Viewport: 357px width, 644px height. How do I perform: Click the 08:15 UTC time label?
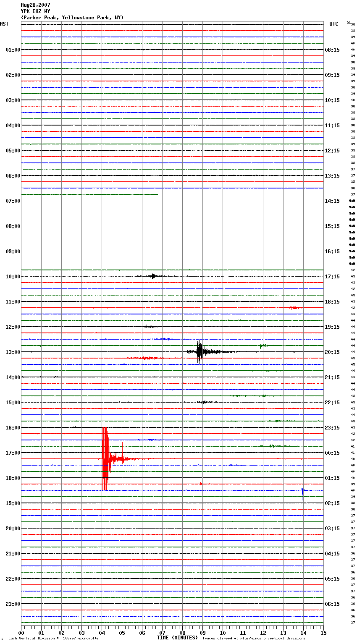tap(332, 50)
